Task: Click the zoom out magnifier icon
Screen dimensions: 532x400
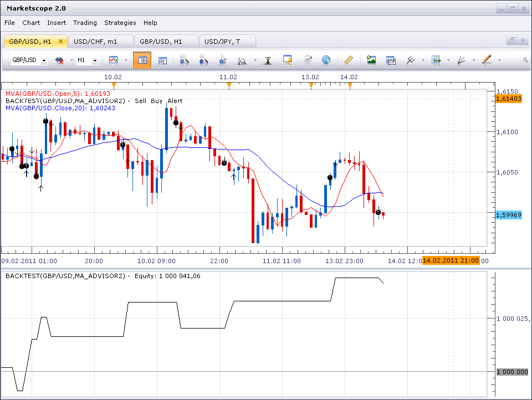Action: (x=203, y=60)
